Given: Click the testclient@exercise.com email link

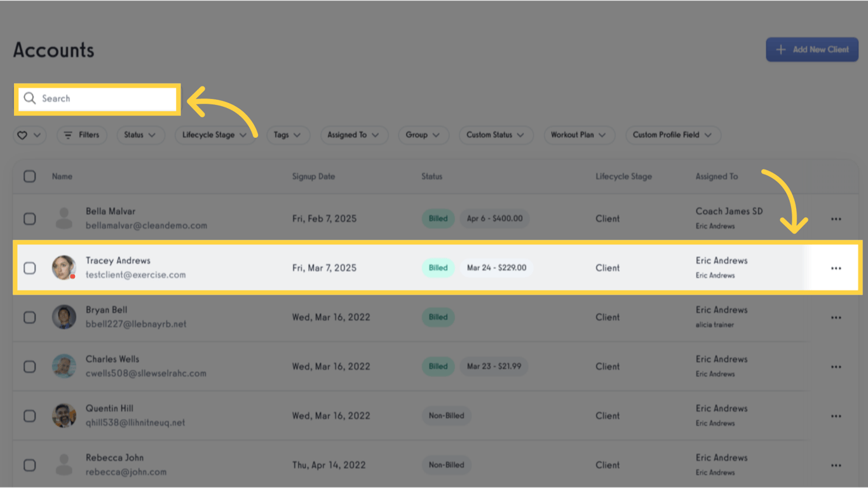Looking at the screenshot, I should pyautogui.click(x=136, y=275).
